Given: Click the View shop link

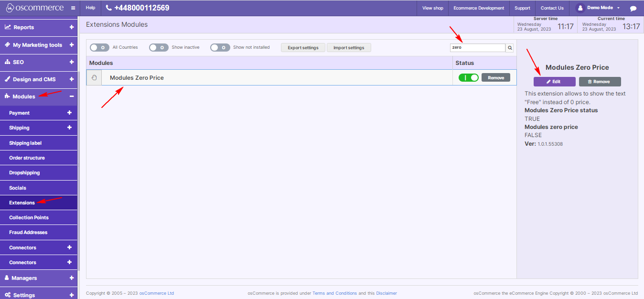Looking at the screenshot, I should click(433, 8).
